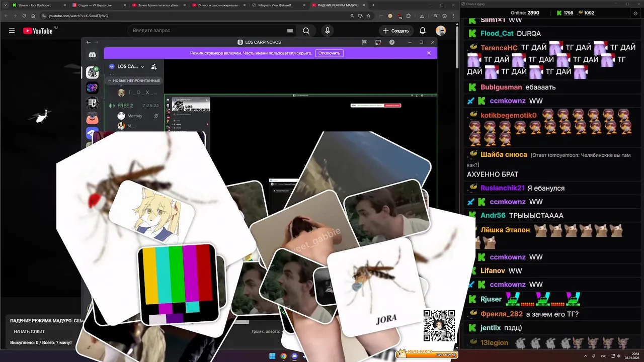Open the YouTube hamburger menu

[x=12, y=31]
